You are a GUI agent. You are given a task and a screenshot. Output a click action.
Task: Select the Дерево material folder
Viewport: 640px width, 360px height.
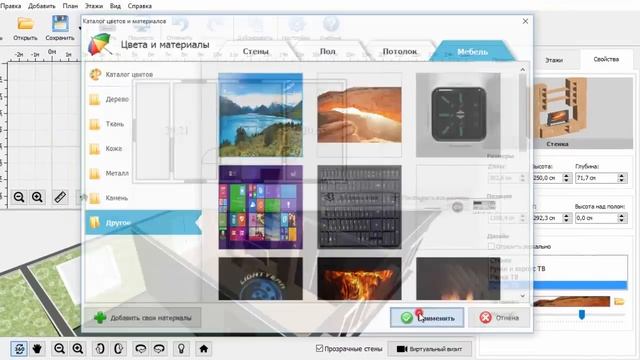pos(109,99)
